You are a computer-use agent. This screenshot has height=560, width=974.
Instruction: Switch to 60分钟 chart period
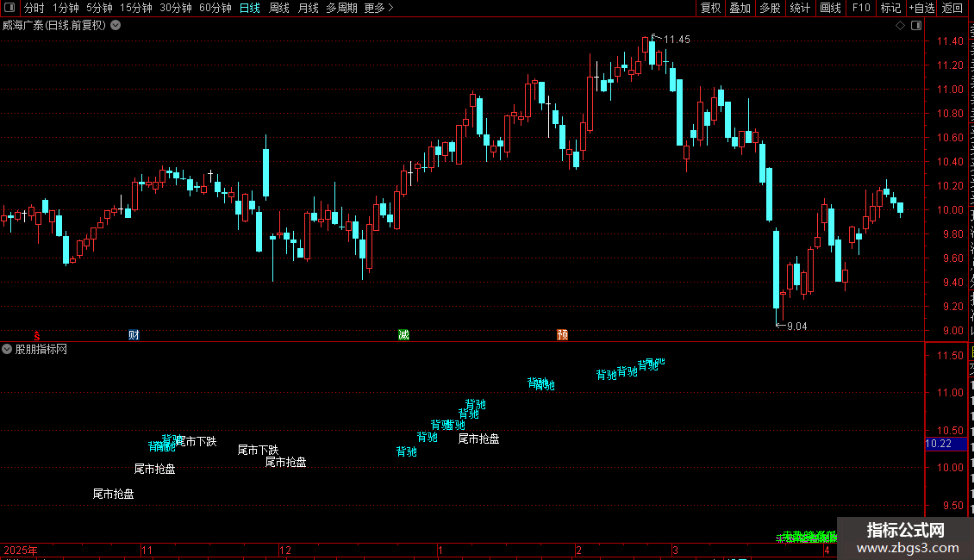tap(215, 8)
